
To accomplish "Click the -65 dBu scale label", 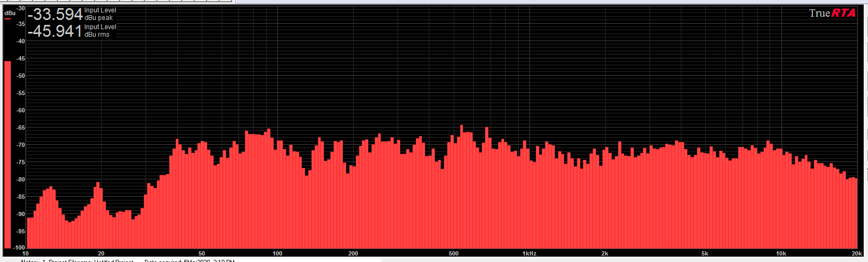I will pyautogui.click(x=20, y=127).
